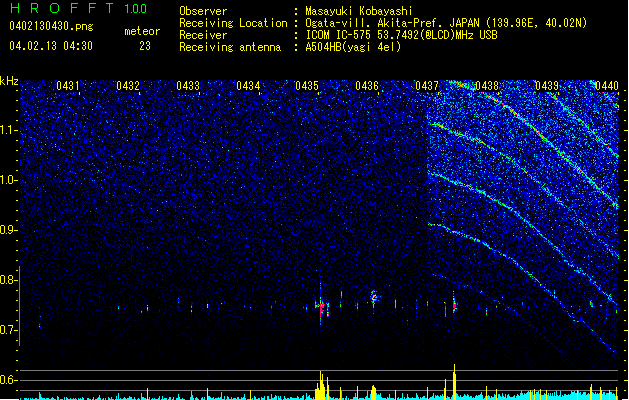Screen dimensions: 629x400
Task: Click the meteor count 23
Action: point(145,46)
